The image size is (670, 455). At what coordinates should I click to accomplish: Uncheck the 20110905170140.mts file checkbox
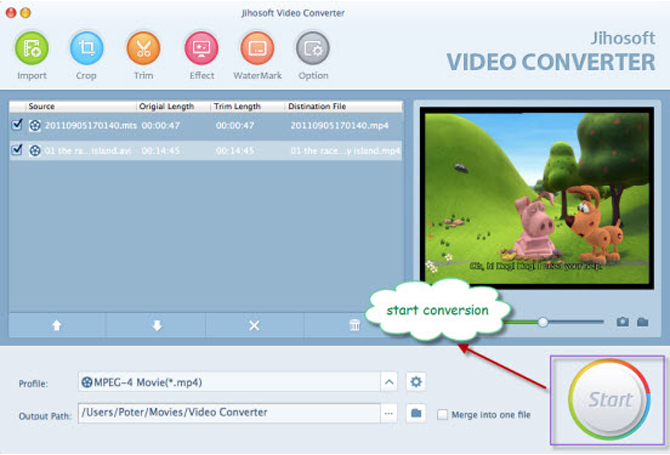(x=17, y=125)
